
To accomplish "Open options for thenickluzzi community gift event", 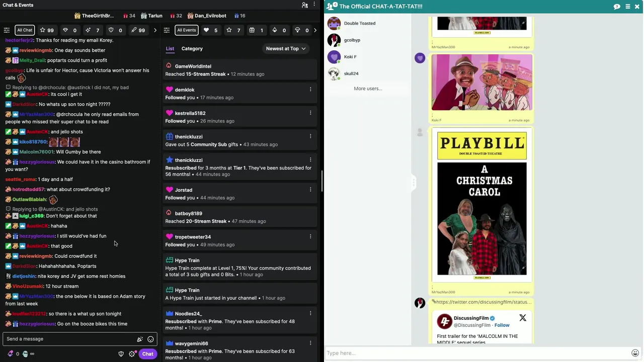I will tap(310, 136).
